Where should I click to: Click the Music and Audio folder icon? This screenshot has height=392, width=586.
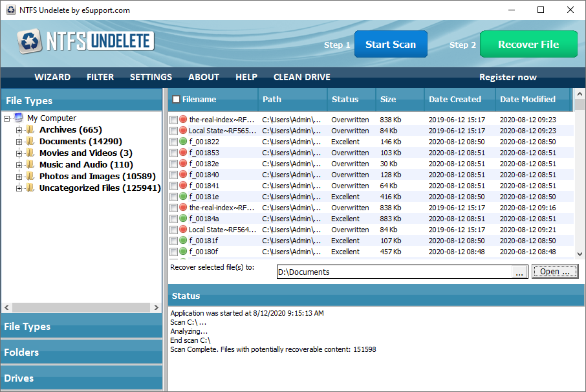[30, 164]
